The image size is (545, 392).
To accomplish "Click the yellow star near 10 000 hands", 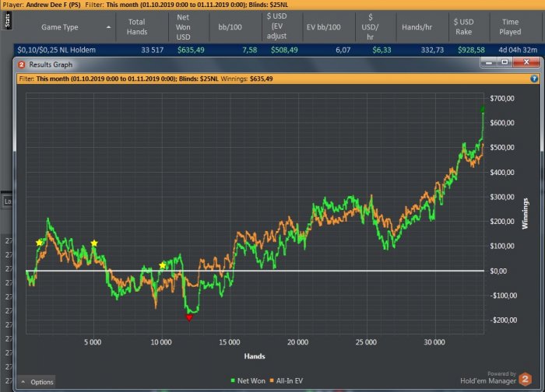I will point(163,265).
